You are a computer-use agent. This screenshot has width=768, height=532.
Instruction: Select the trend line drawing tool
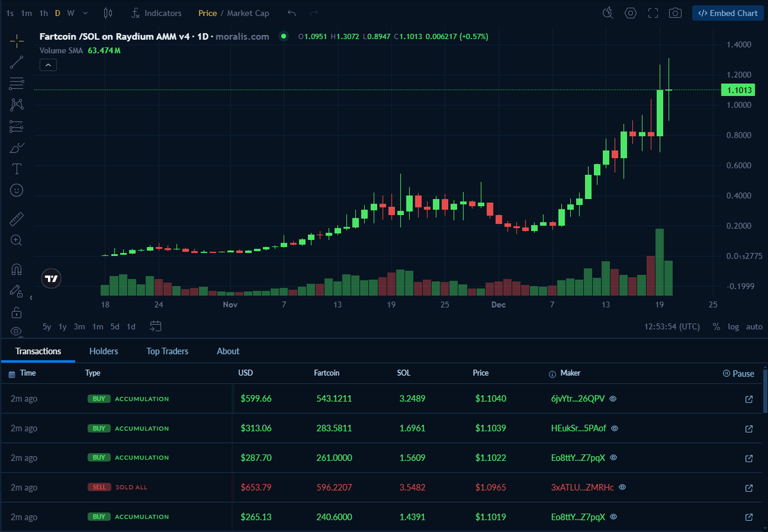(16, 62)
